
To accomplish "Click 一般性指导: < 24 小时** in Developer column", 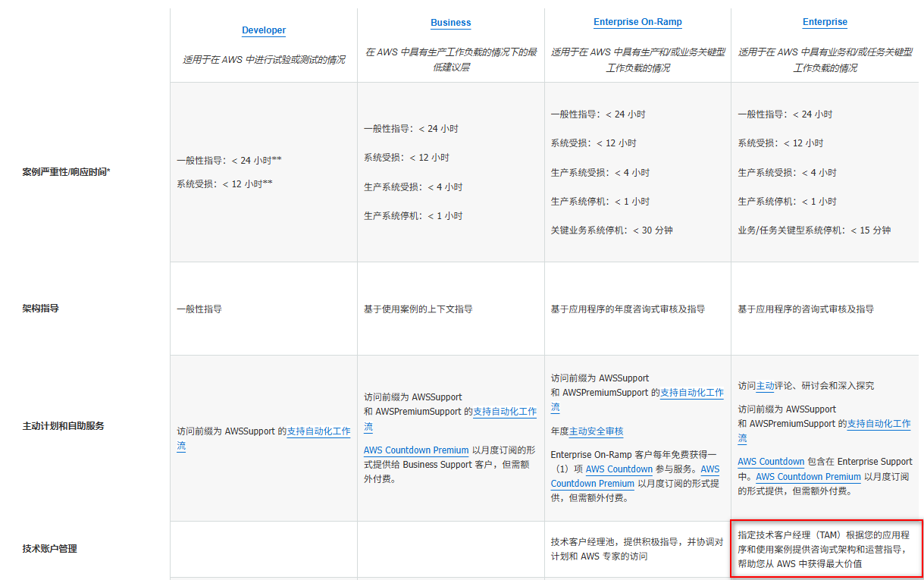I will (230, 161).
